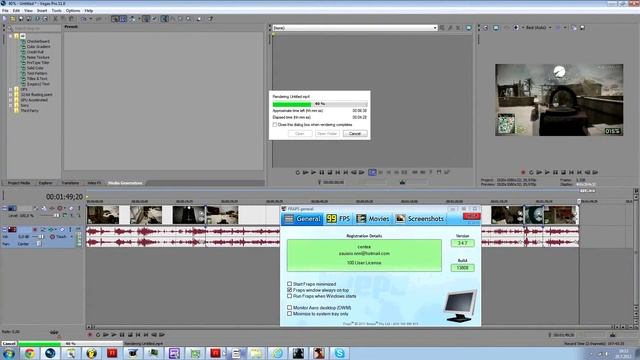This screenshot has width=640, height=360.
Task: Switch to the Explorer tab
Action: [45, 183]
